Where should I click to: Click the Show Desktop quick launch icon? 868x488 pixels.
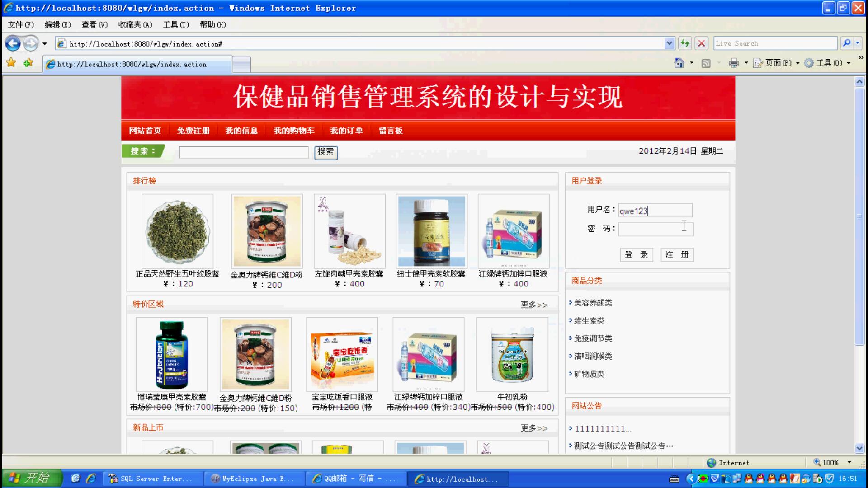pyautogui.click(x=75, y=478)
